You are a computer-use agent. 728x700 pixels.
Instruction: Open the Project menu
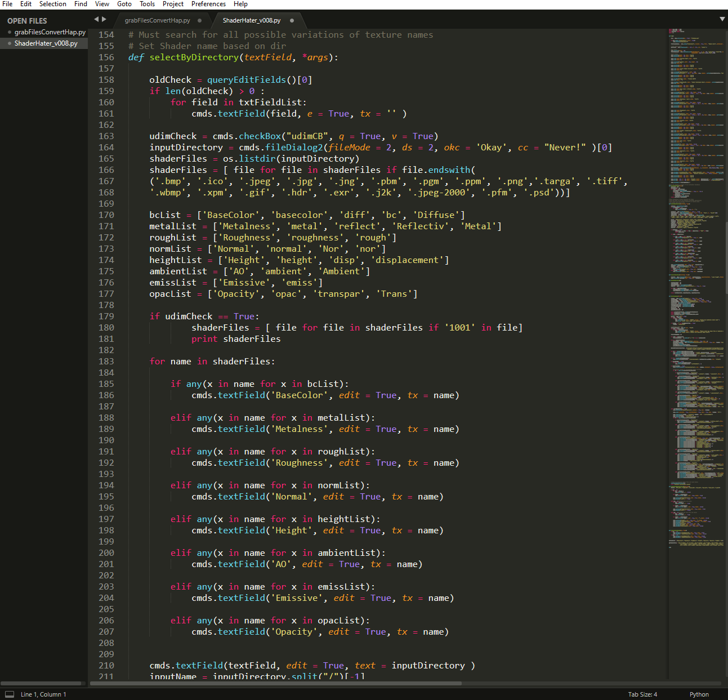[x=173, y=4]
